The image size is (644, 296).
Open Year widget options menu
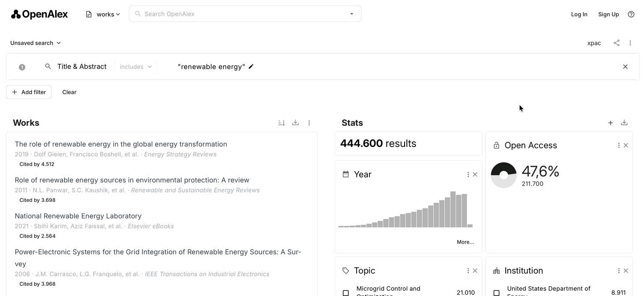pos(468,175)
